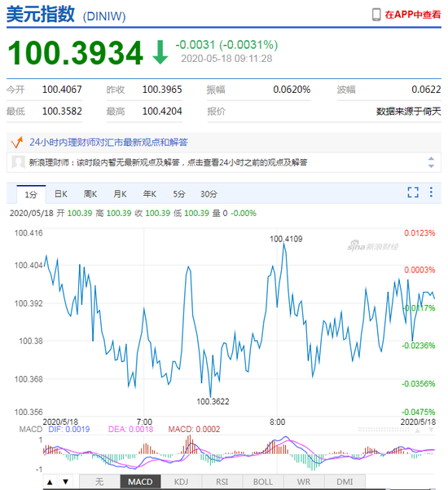Step the advisor news ticker down

431,166
